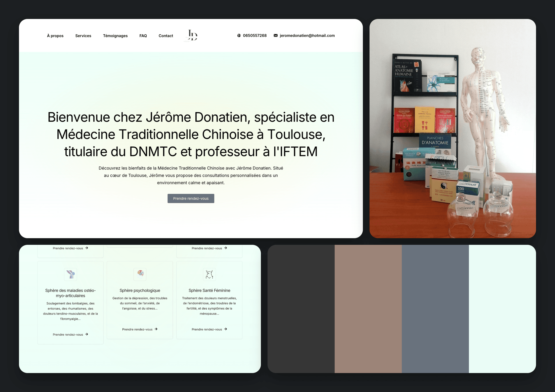The height and width of the screenshot is (392, 555).
Task: Click the Sphère Santé Féminine body icon
Action: tap(209, 274)
